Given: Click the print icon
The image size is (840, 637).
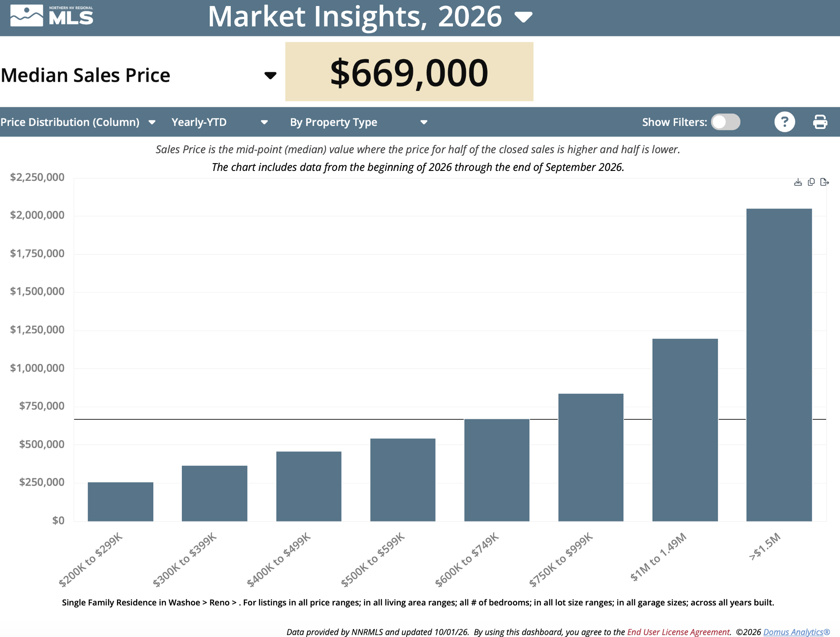Looking at the screenshot, I should point(820,122).
